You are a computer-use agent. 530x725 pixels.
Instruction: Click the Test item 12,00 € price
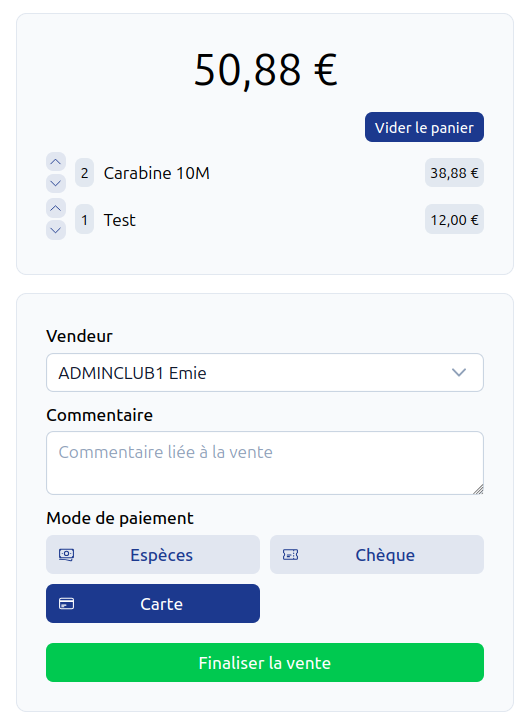454,220
